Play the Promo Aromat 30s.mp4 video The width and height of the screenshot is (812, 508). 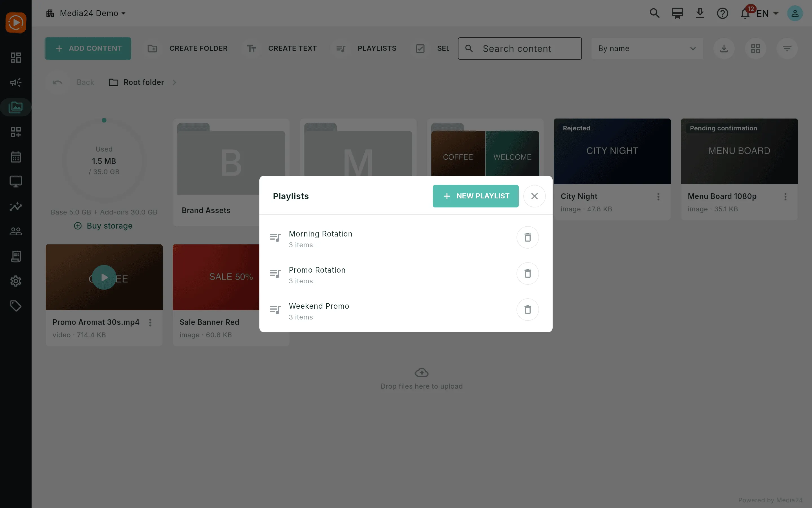104,277
